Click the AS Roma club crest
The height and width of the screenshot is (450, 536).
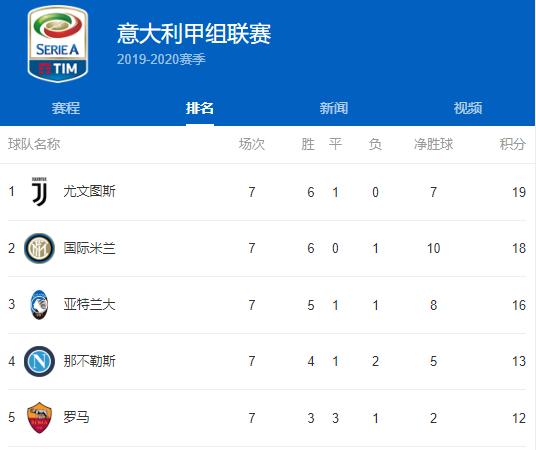[x=39, y=418]
